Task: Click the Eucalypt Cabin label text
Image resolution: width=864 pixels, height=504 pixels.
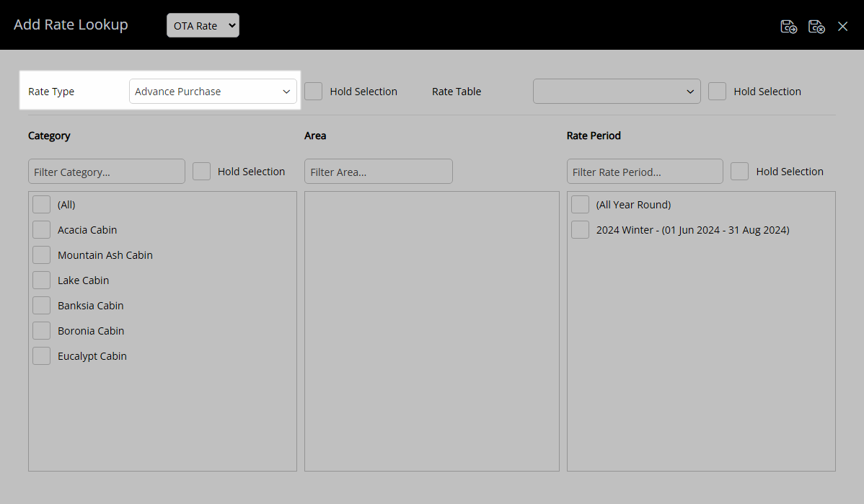Action: click(92, 356)
